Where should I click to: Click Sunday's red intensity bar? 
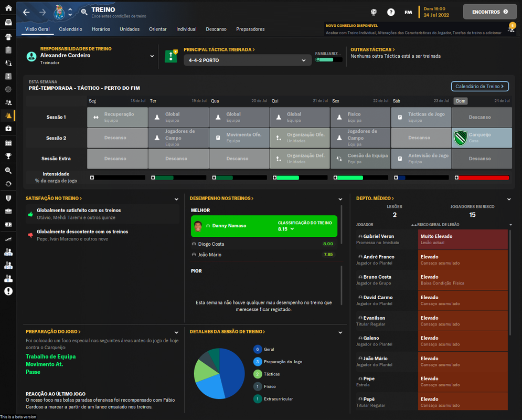(482, 178)
